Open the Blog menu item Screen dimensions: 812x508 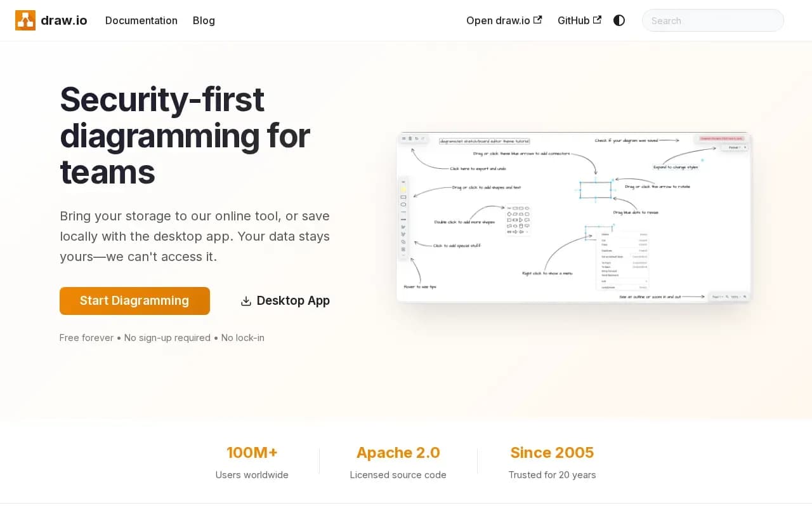tap(204, 20)
